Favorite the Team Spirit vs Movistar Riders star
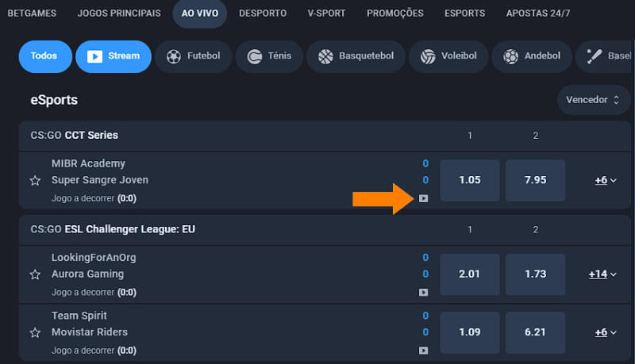Viewport: 635px width, 364px height. coord(35,332)
